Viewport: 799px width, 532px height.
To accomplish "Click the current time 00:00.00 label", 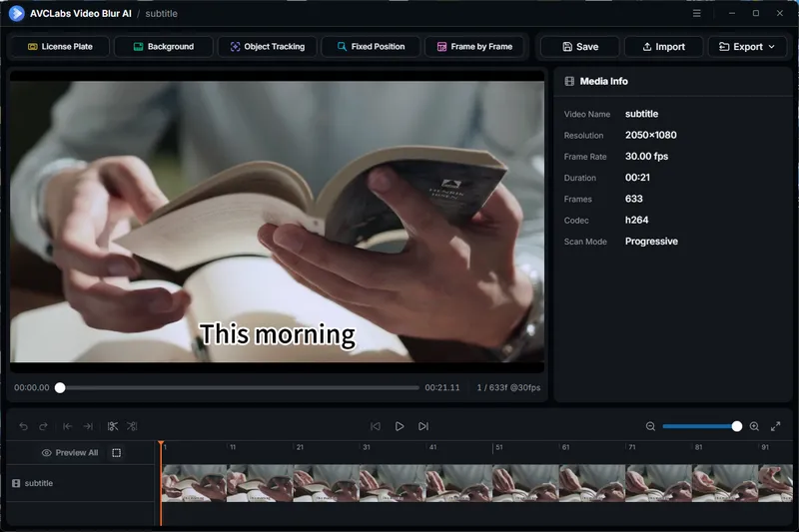I will point(32,387).
